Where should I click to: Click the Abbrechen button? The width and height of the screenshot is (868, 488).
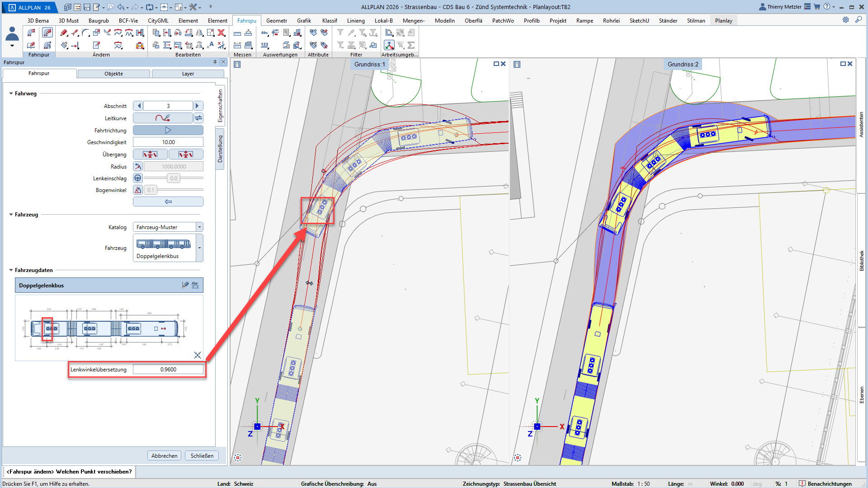click(x=164, y=455)
